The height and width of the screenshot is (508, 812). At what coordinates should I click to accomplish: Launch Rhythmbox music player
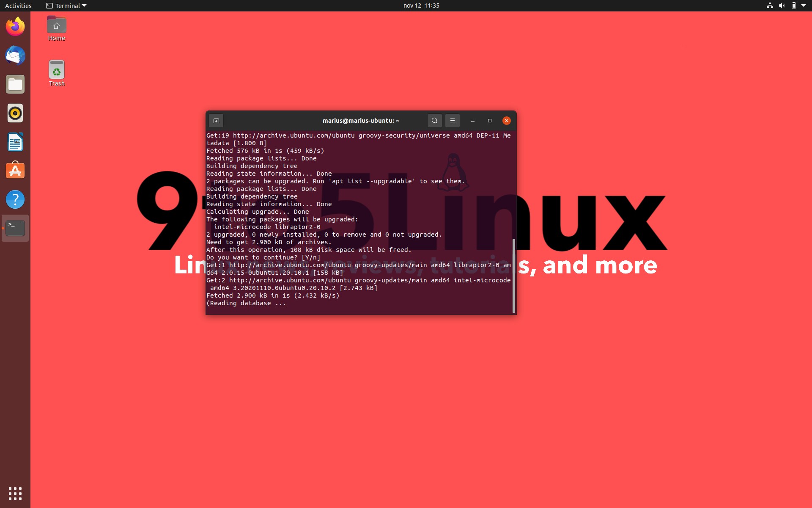pyautogui.click(x=15, y=113)
